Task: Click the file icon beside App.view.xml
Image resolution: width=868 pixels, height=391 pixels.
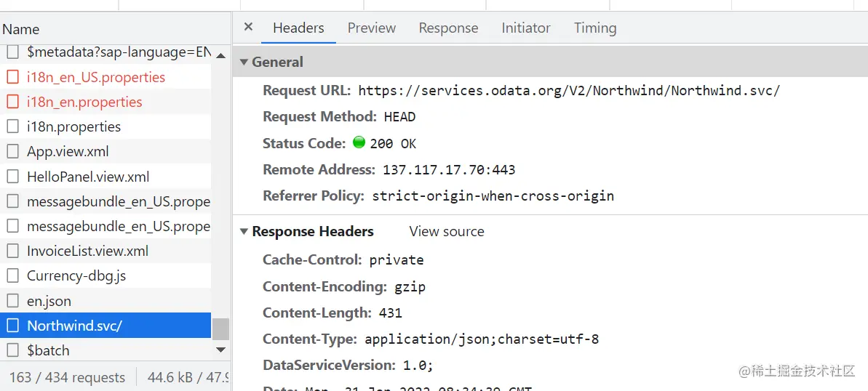Action: [12, 152]
